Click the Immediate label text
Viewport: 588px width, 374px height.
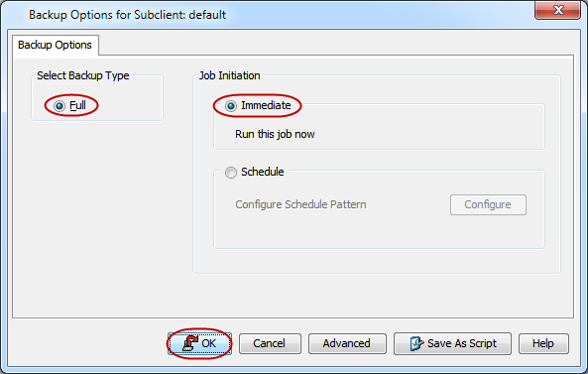(266, 105)
